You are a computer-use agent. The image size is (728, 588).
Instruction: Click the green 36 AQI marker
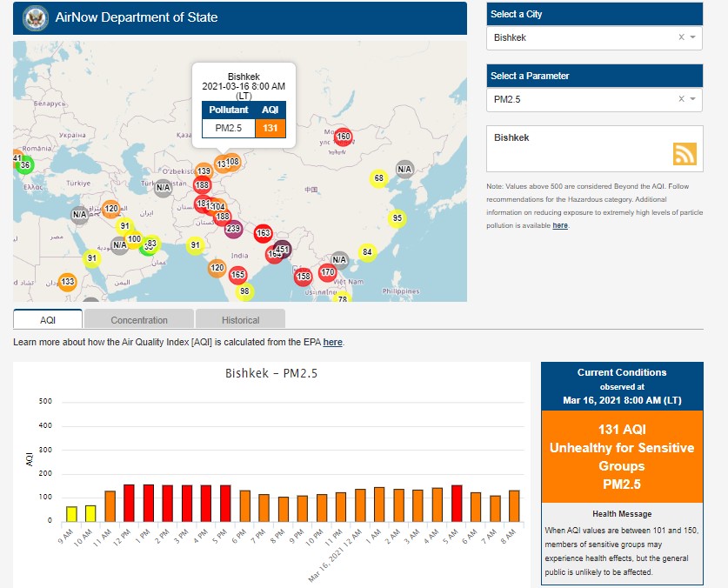click(x=25, y=165)
